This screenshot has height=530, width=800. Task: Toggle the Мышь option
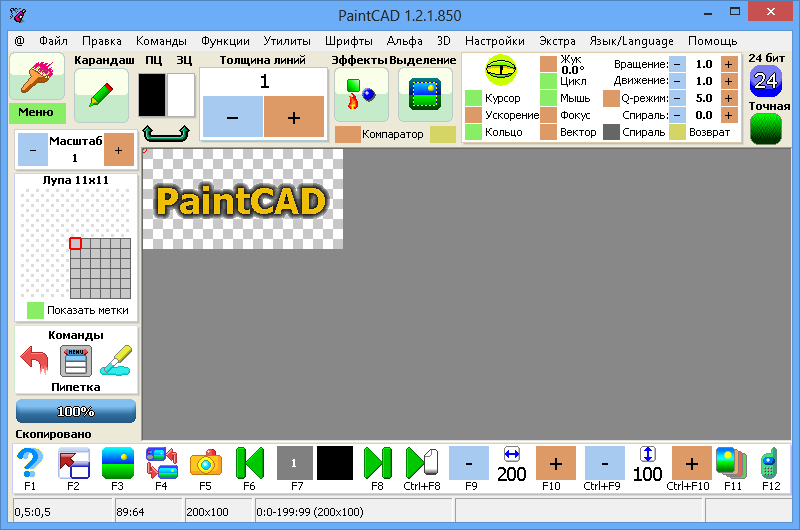pos(548,98)
